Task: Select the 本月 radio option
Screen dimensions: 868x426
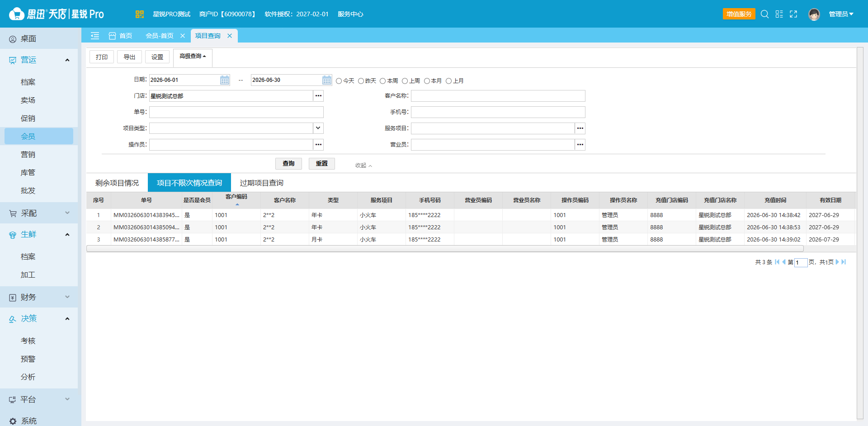Action: (427, 81)
